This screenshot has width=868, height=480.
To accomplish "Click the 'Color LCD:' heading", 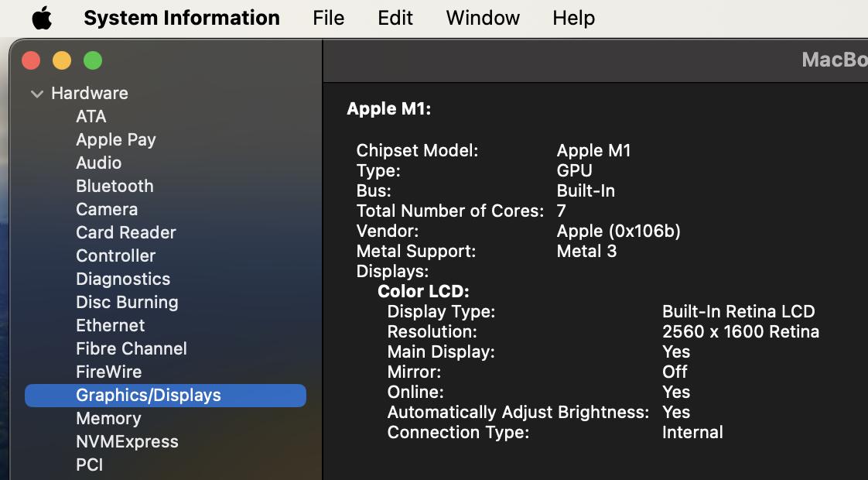I will pyautogui.click(x=423, y=292).
